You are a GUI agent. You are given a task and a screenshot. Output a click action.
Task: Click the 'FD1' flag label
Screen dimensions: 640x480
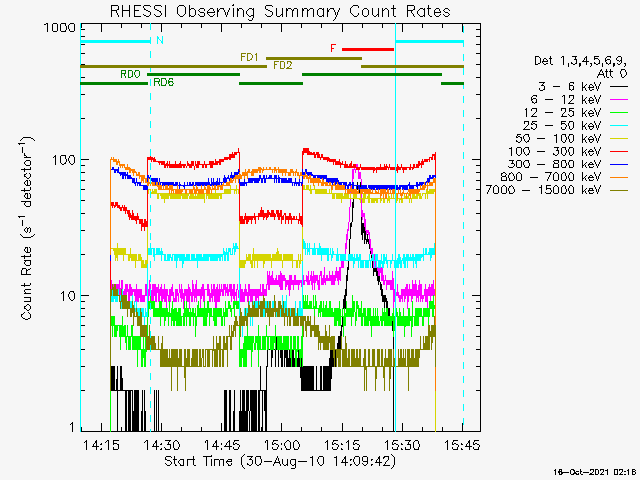pos(249,58)
